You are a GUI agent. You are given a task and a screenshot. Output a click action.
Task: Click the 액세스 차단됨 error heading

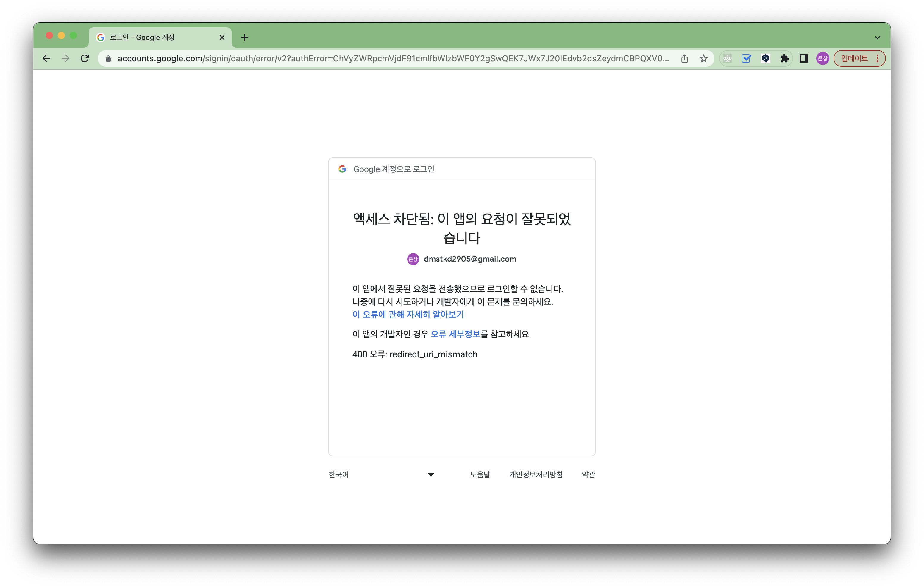(x=462, y=228)
